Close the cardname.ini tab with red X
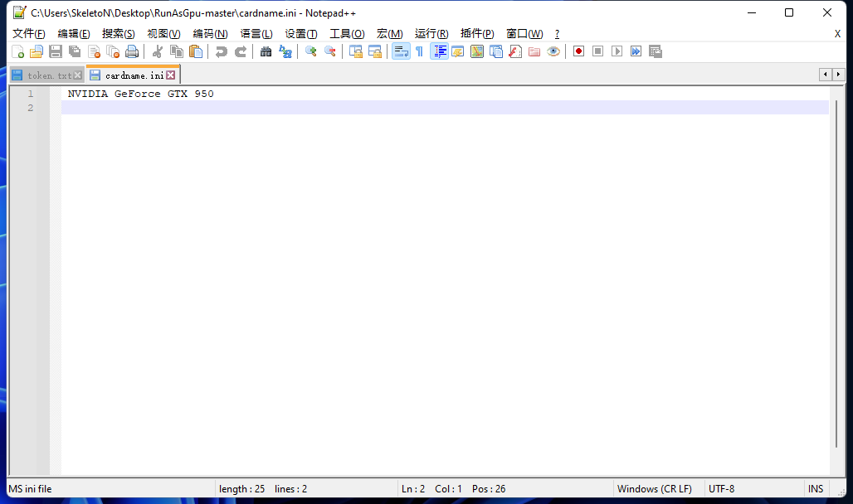This screenshot has width=853, height=504. (171, 75)
